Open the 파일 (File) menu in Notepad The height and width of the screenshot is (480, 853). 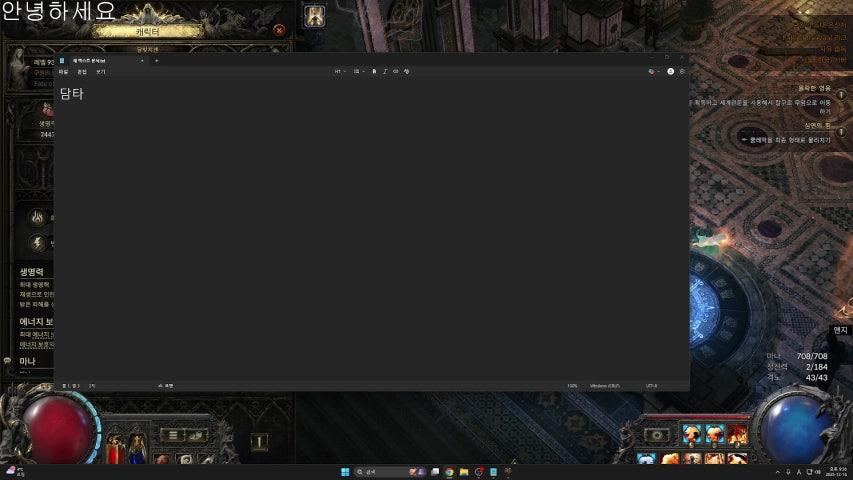point(64,72)
